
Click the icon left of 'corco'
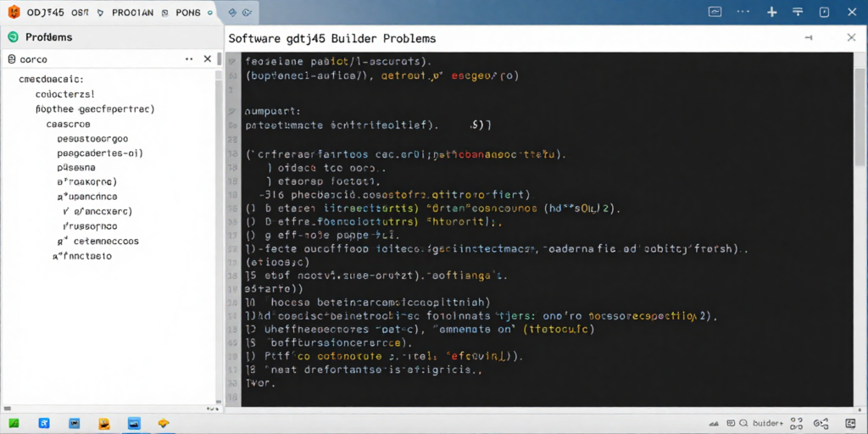click(11, 59)
